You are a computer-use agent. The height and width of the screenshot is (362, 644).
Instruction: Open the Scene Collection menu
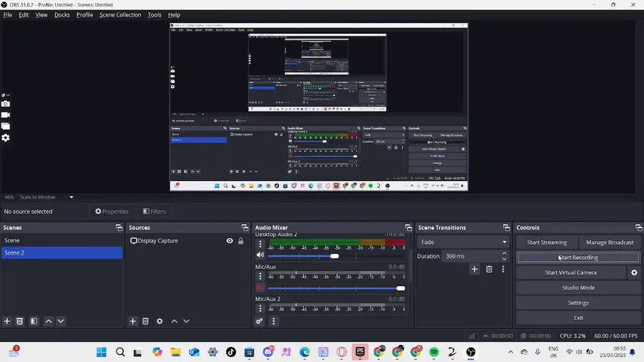tap(120, 15)
